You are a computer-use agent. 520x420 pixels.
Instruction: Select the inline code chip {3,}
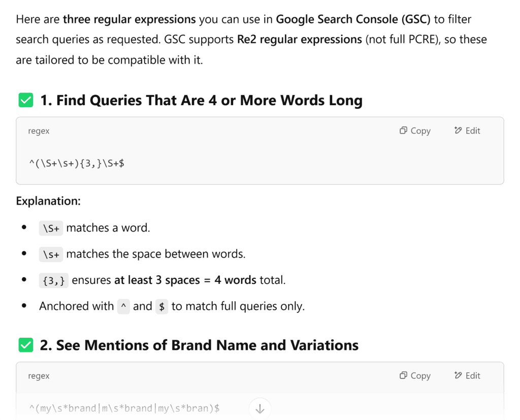53,280
